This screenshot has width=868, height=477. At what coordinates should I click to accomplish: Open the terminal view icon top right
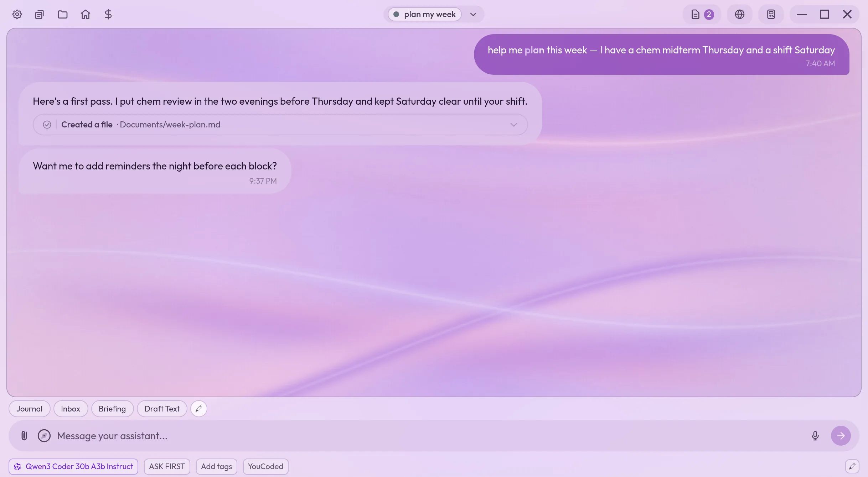(771, 14)
